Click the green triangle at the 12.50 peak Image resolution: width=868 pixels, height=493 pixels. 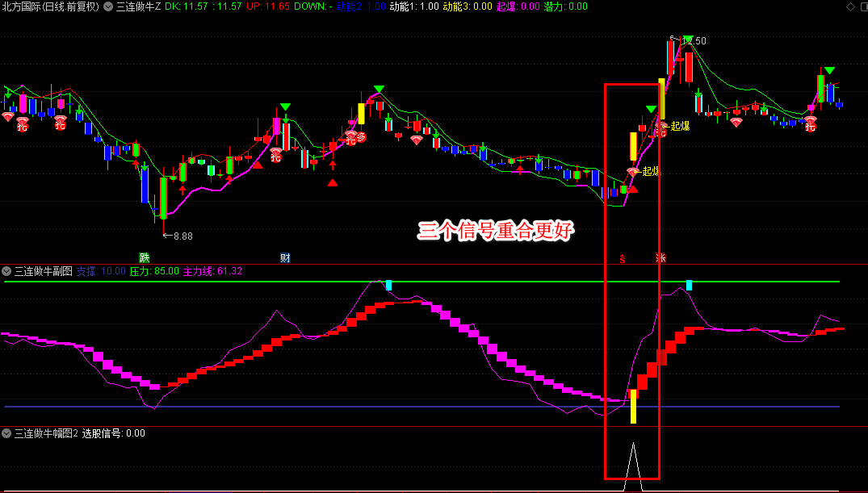tap(688, 40)
